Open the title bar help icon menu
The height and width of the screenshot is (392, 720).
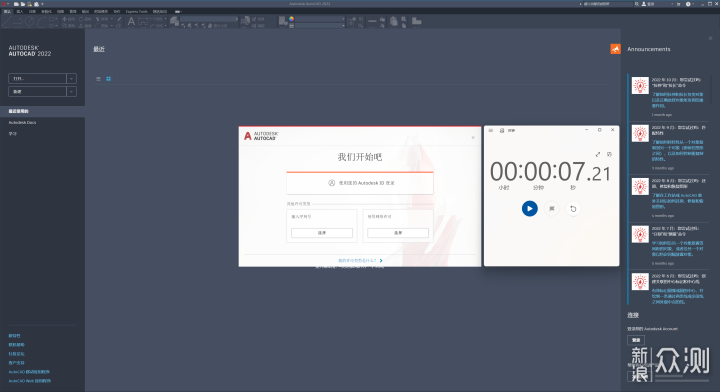[x=688, y=4]
